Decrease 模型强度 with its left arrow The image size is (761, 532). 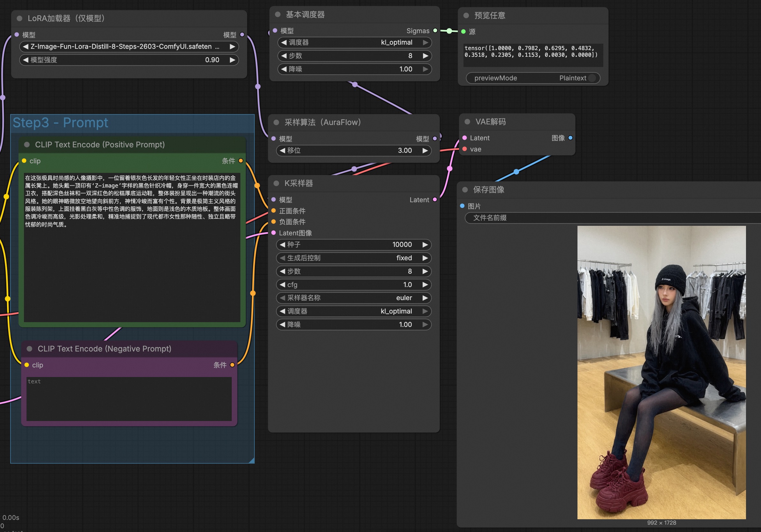26,60
